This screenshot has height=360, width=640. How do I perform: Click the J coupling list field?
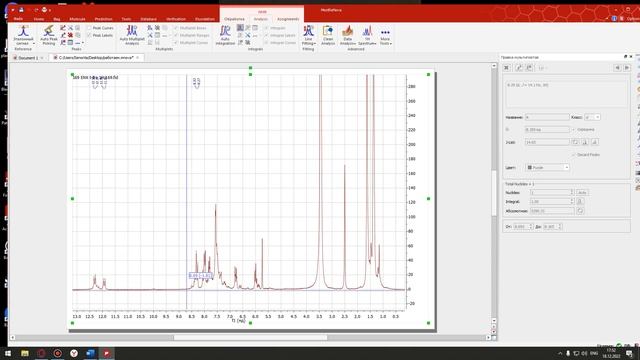547,142
